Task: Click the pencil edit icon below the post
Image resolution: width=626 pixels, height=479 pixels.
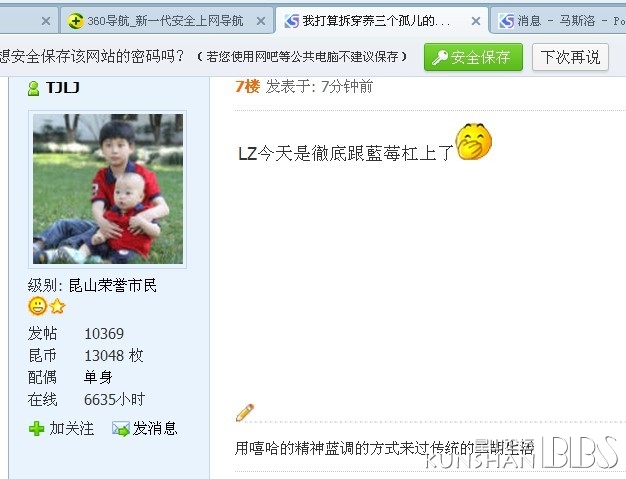Action: pyautogui.click(x=245, y=413)
